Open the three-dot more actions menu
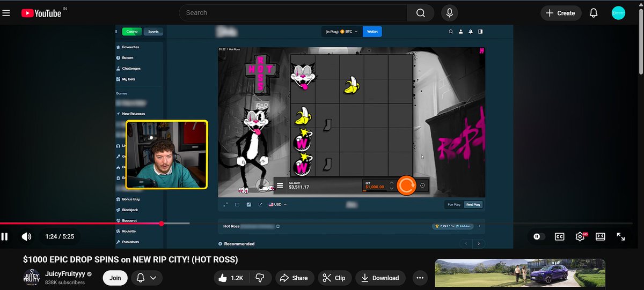 (x=420, y=278)
